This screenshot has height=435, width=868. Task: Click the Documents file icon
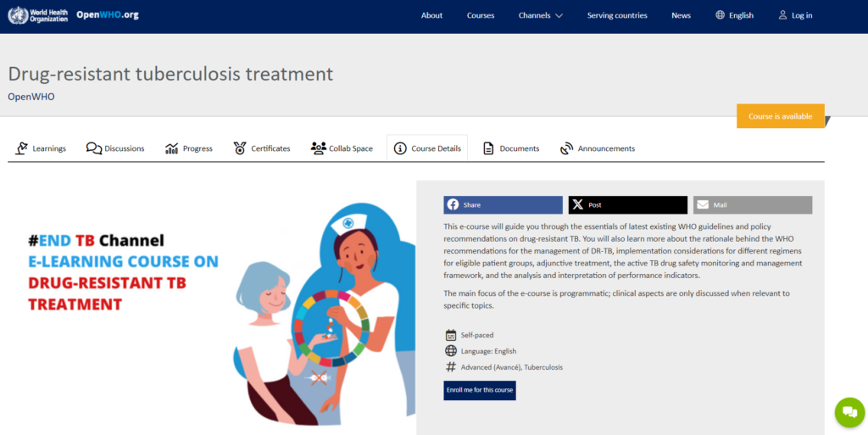(488, 148)
